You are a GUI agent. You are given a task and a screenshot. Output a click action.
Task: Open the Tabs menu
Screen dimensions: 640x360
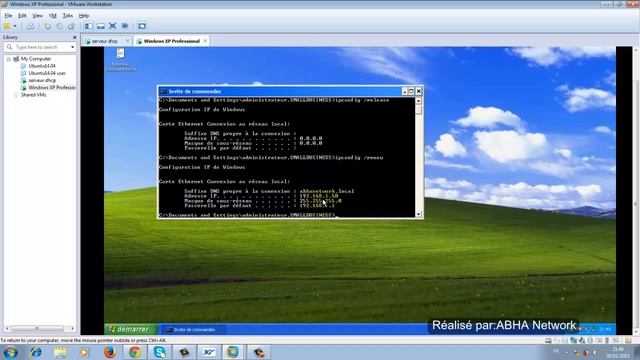(x=67, y=16)
